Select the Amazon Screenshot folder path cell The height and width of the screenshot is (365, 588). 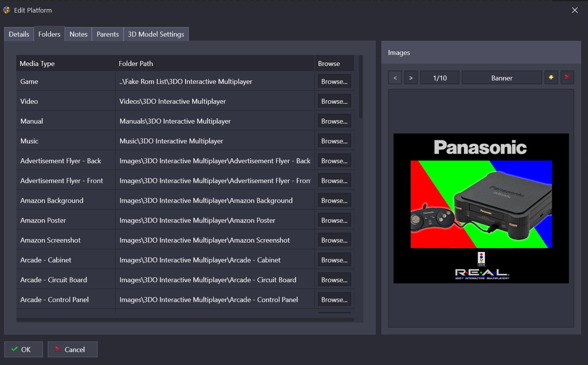coord(215,240)
